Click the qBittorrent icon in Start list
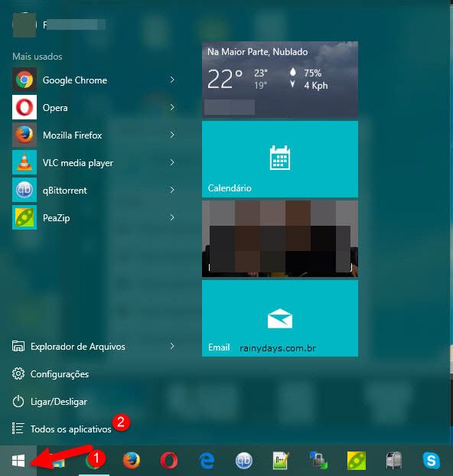 click(x=24, y=190)
